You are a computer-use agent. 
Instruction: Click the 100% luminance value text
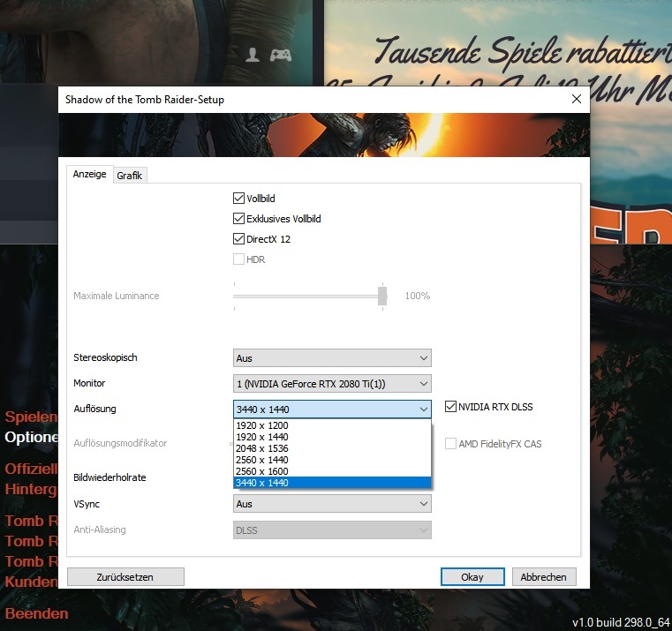418,296
